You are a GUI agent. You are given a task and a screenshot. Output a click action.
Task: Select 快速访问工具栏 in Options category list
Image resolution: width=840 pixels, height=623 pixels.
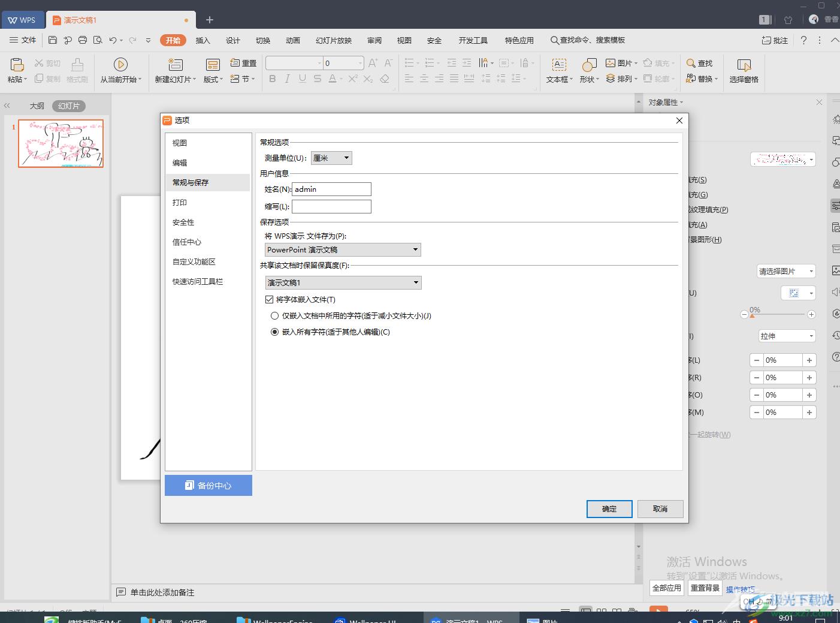coord(208,281)
